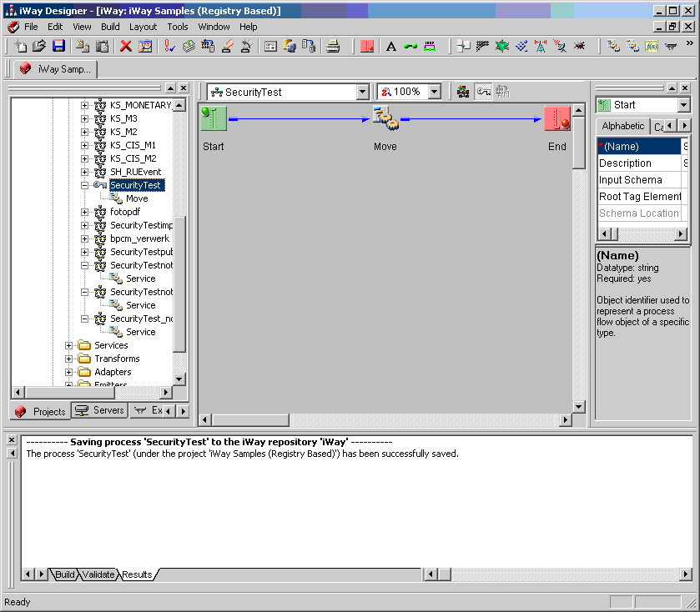The image size is (700, 612).
Task: Click the red-green process icon beside zoom box
Action: [463, 92]
